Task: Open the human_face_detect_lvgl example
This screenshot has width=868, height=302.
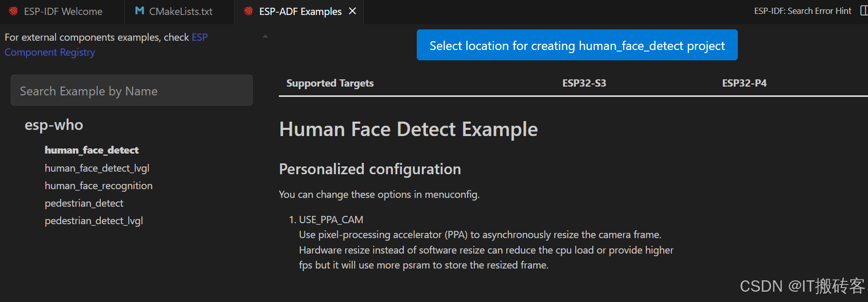Action: (97, 167)
